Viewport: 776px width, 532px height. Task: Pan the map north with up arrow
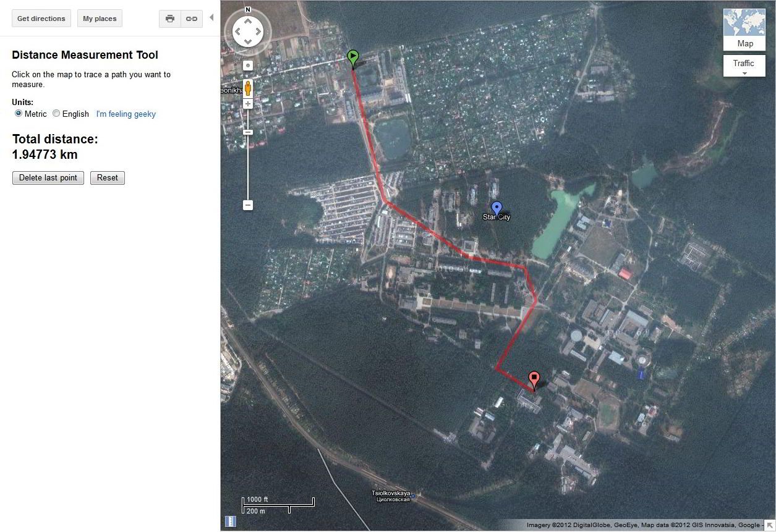(248, 21)
